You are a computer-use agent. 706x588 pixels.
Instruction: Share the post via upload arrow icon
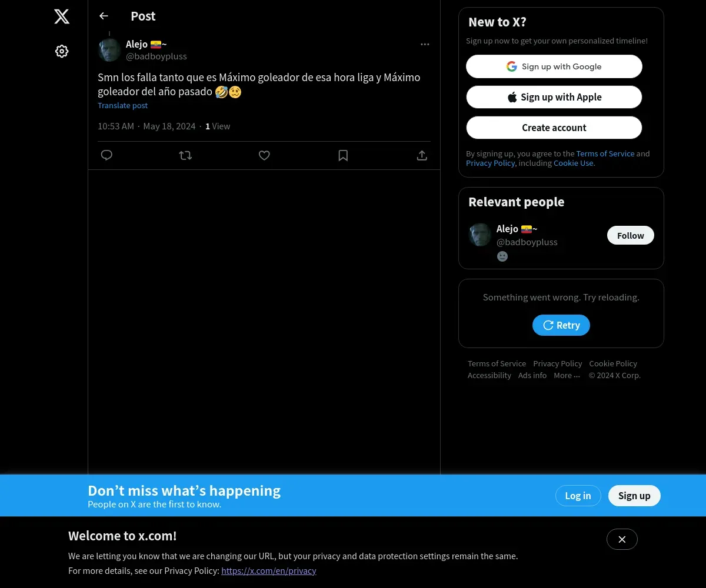[x=422, y=155]
